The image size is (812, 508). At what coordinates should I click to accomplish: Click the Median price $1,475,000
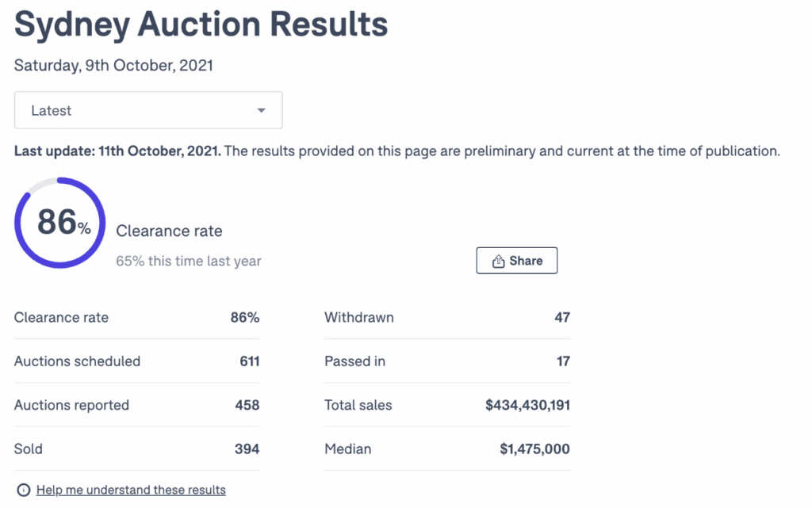click(x=534, y=449)
